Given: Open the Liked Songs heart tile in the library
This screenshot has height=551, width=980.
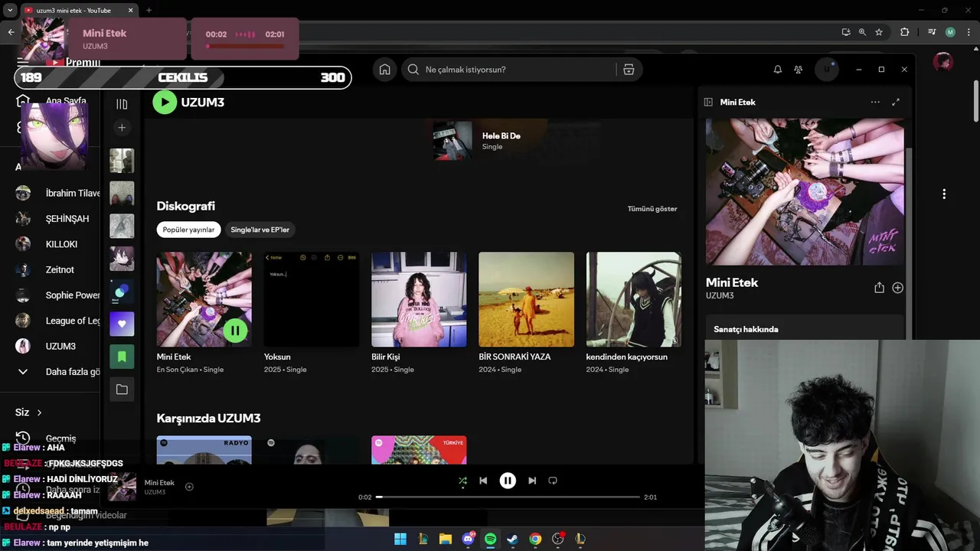Looking at the screenshot, I should click(x=122, y=324).
